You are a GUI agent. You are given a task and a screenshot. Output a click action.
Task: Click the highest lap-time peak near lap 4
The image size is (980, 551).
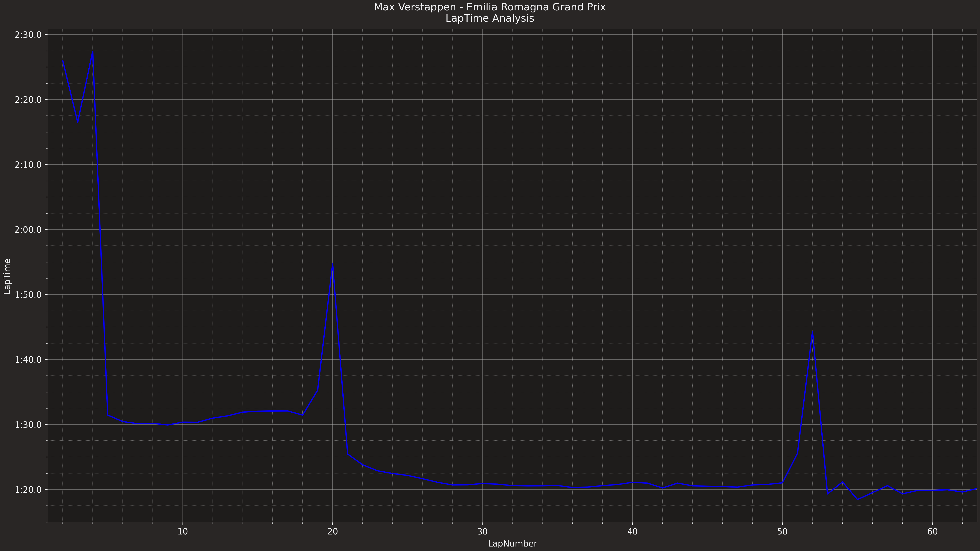click(x=92, y=52)
